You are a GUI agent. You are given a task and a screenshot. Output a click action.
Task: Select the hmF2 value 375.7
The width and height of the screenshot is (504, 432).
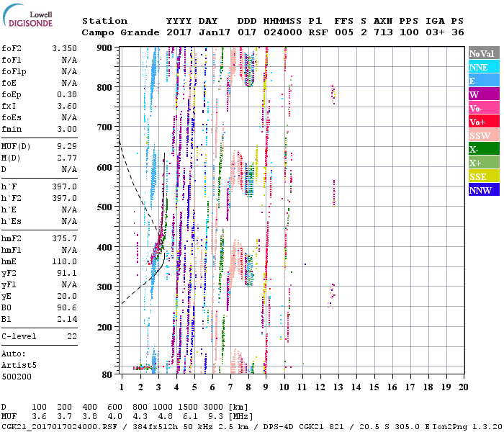(x=64, y=238)
